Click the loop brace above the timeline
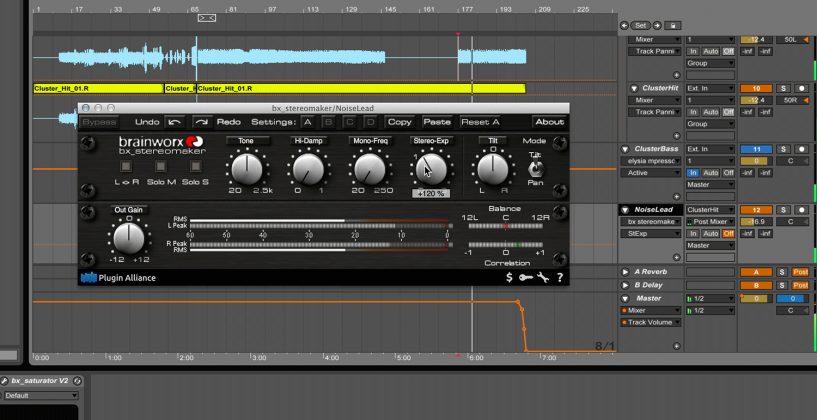The width and height of the screenshot is (817, 420). (x=206, y=18)
